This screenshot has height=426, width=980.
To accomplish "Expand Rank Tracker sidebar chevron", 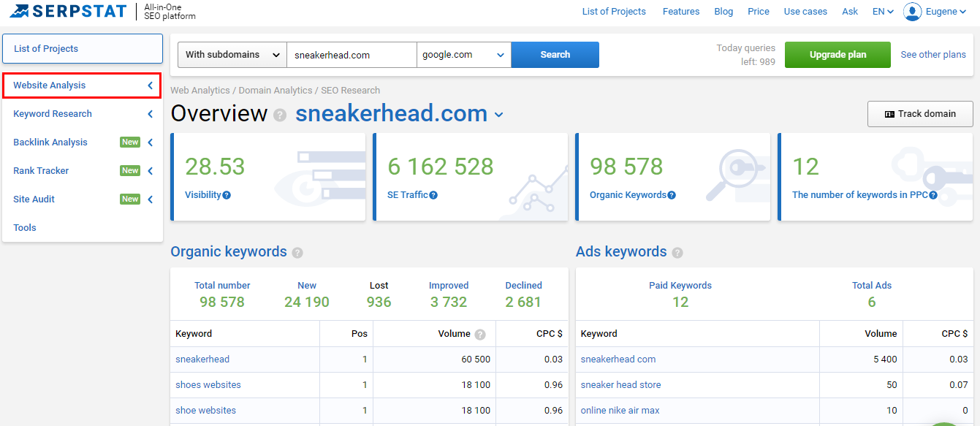I will (x=151, y=171).
